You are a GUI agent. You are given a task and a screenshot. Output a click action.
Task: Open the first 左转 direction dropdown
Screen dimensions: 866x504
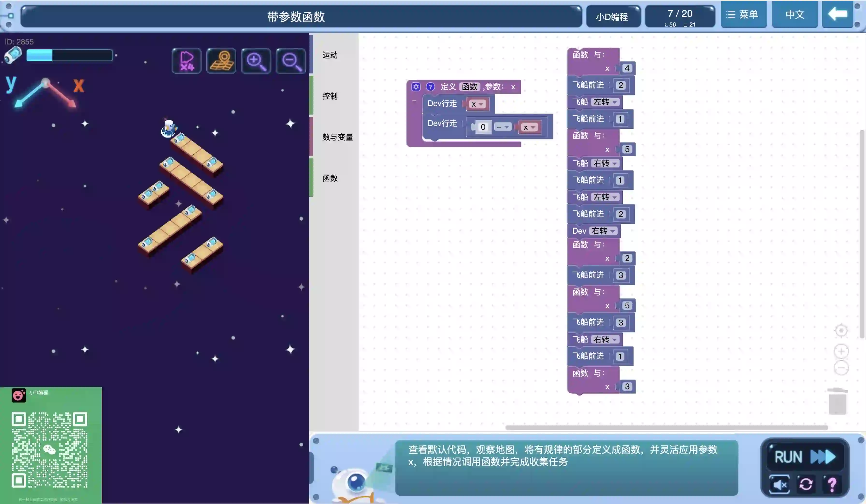click(606, 102)
